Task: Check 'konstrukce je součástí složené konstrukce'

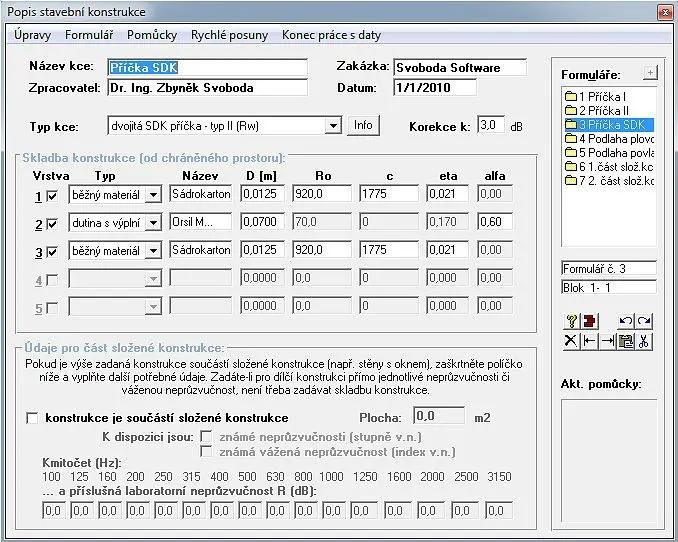Action: pyautogui.click(x=34, y=418)
